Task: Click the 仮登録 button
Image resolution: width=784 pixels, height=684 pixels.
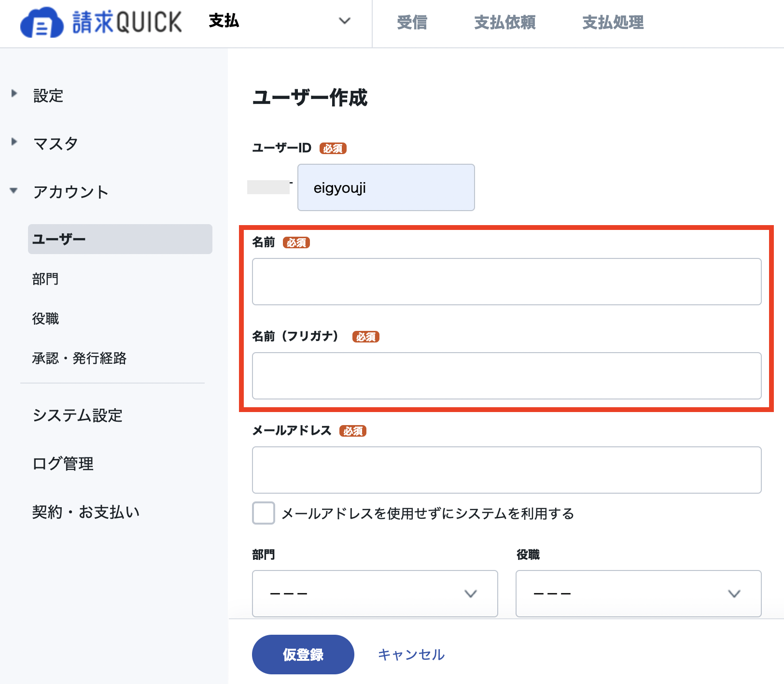Action: click(x=303, y=655)
